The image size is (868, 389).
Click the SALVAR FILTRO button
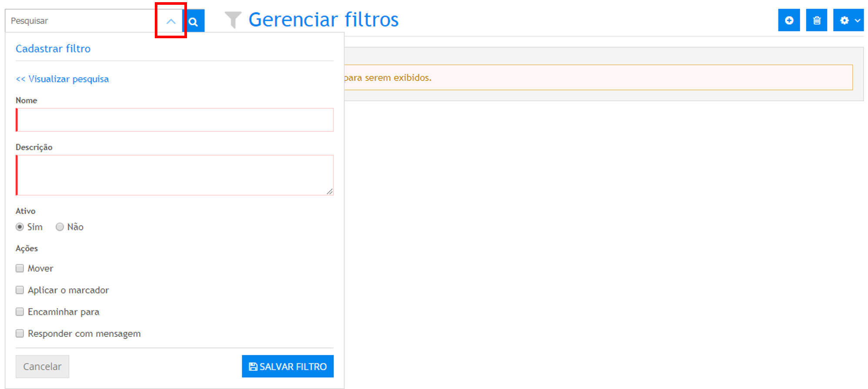[x=287, y=366]
